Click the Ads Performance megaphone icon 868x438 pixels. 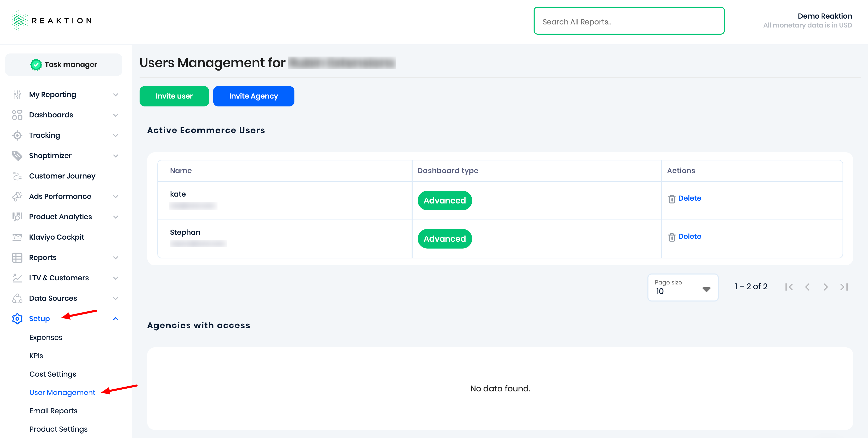tap(17, 196)
